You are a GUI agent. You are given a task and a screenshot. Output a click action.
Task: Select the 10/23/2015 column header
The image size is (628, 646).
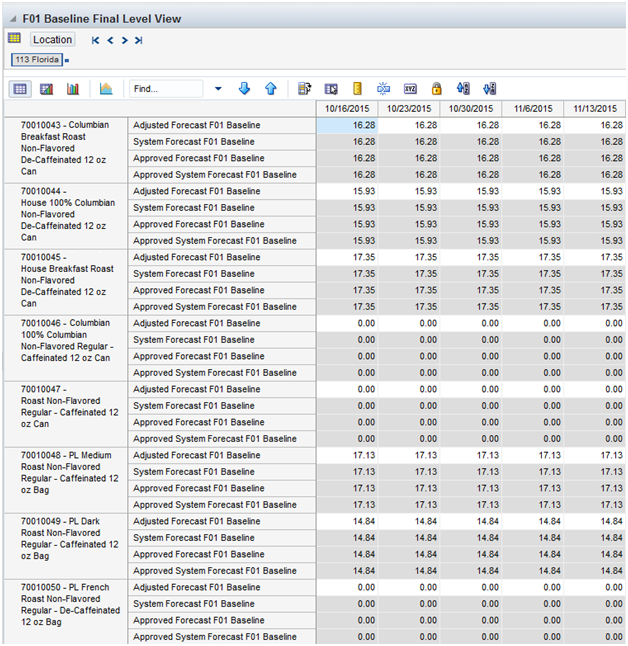[409, 109]
